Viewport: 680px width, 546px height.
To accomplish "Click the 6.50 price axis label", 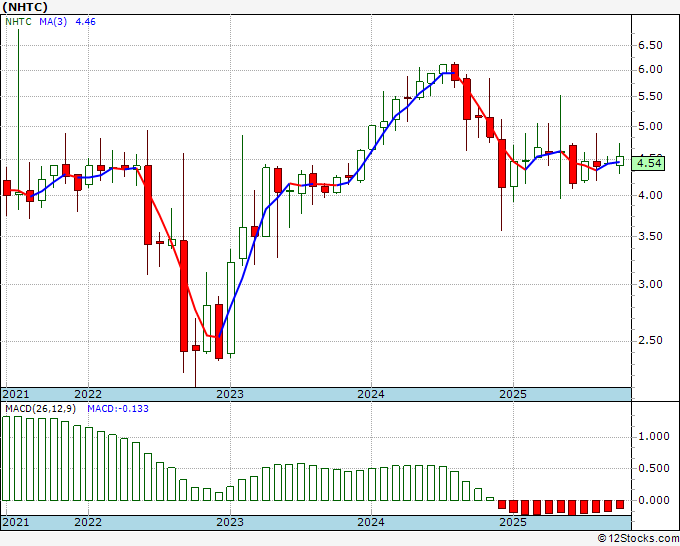I will [650, 46].
